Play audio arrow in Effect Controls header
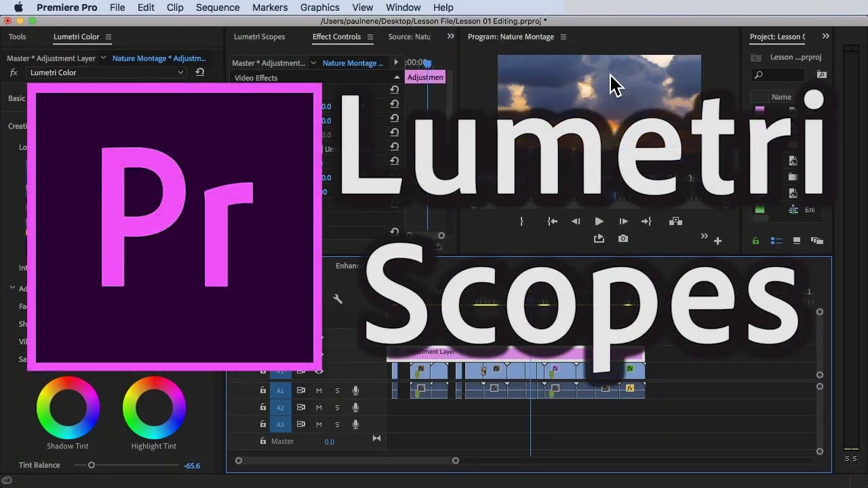868x488 pixels. tap(396, 62)
